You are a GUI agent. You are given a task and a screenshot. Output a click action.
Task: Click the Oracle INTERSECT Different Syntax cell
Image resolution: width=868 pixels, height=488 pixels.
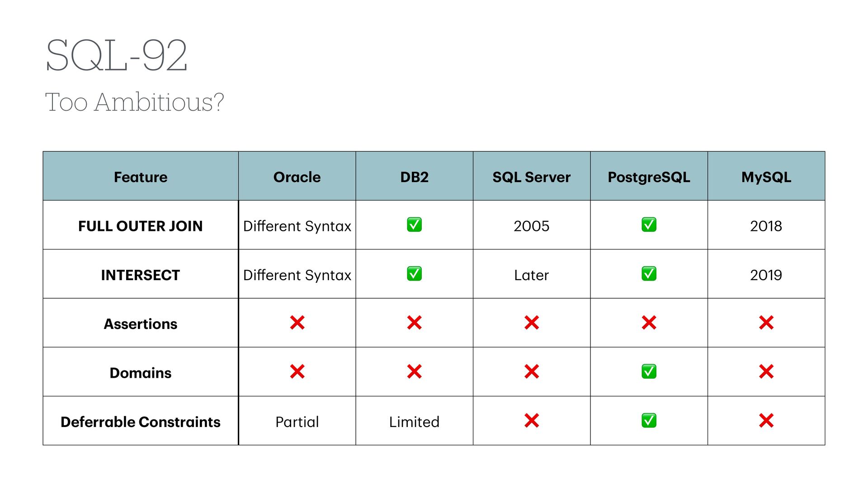pyautogui.click(x=297, y=275)
